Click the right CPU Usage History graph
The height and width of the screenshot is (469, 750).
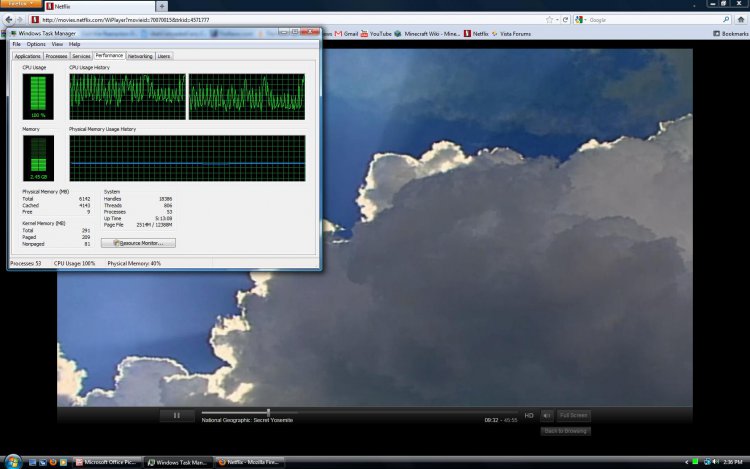pyautogui.click(x=247, y=97)
